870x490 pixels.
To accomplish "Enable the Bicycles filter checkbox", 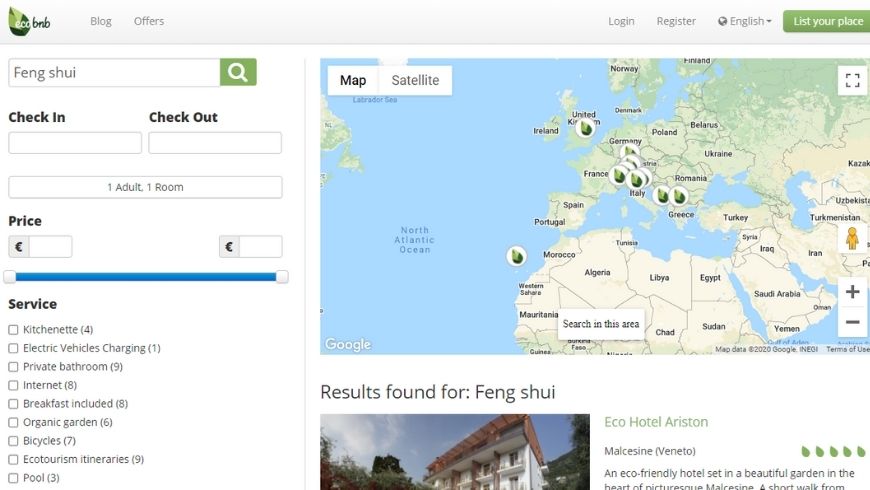I will click(x=13, y=441).
